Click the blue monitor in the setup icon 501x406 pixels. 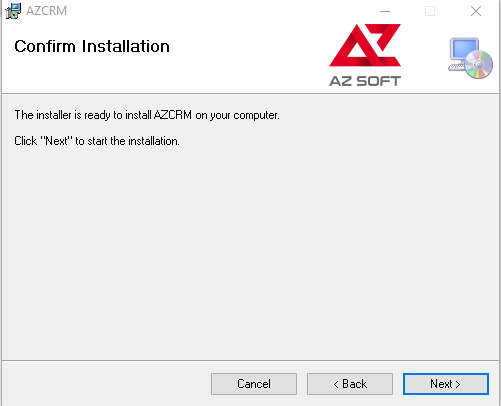coord(464,50)
